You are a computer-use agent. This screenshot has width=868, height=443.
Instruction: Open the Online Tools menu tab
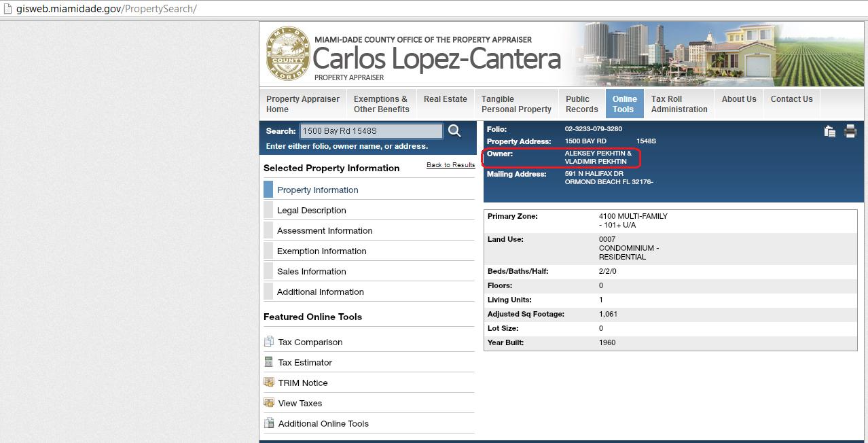624,104
